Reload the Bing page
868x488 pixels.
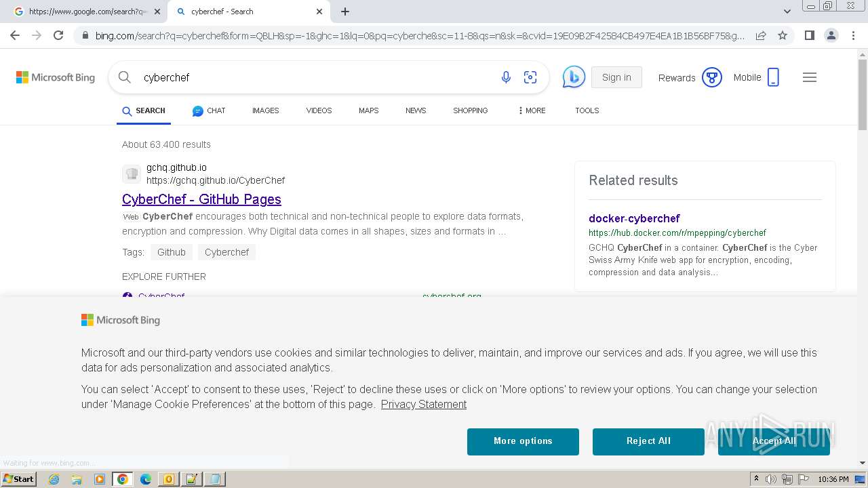click(58, 35)
